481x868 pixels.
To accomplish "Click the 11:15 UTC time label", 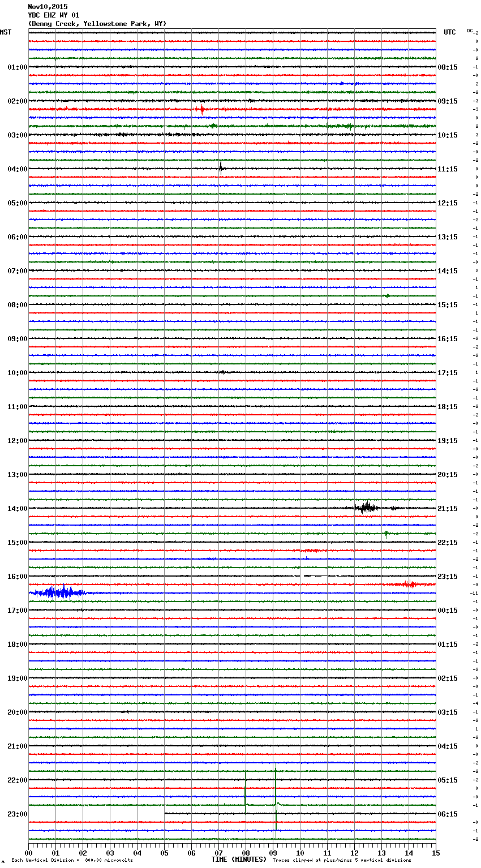I will coord(448,169).
